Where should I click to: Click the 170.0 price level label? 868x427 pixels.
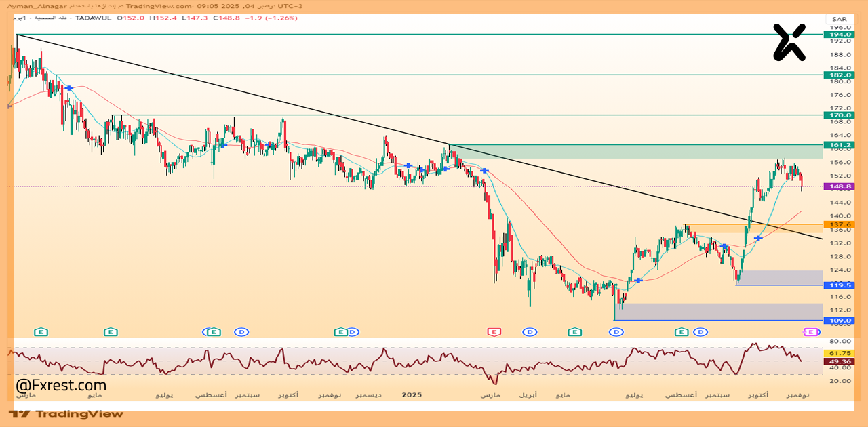(x=838, y=115)
